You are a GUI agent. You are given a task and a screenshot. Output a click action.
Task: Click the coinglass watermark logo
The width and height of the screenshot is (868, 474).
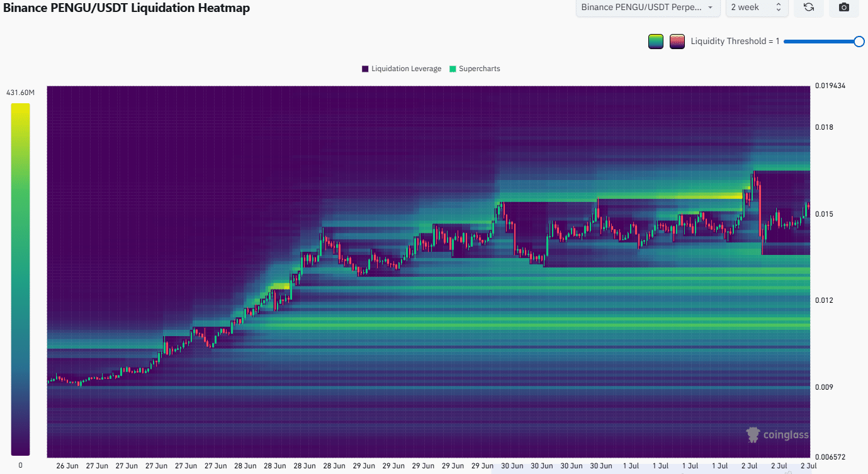[777, 434]
